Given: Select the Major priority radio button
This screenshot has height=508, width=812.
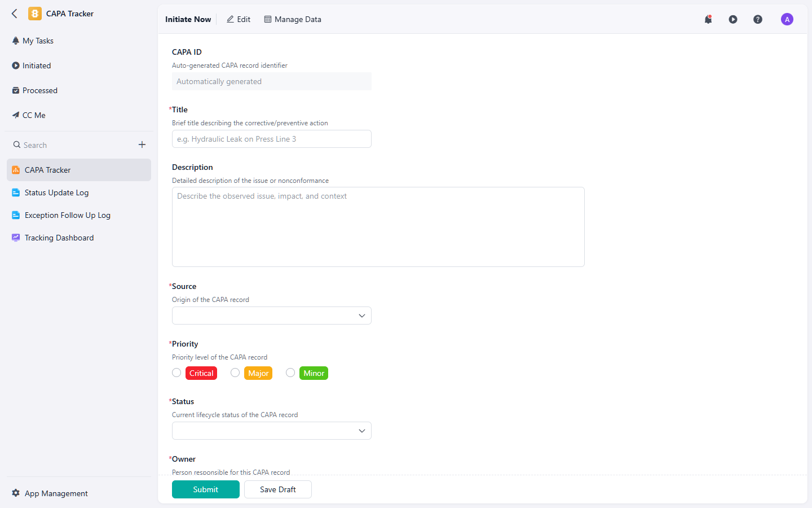Looking at the screenshot, I should tap(235, 373).
